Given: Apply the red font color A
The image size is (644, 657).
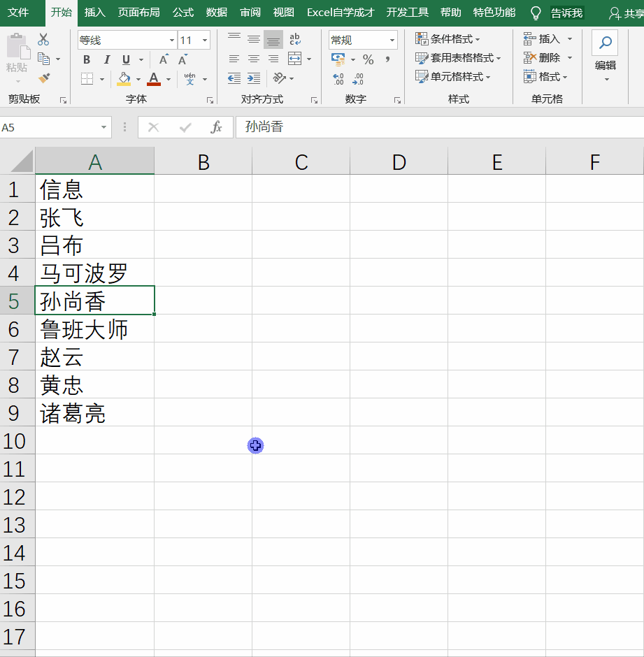Looking at the screenshot, I should 154,78.
